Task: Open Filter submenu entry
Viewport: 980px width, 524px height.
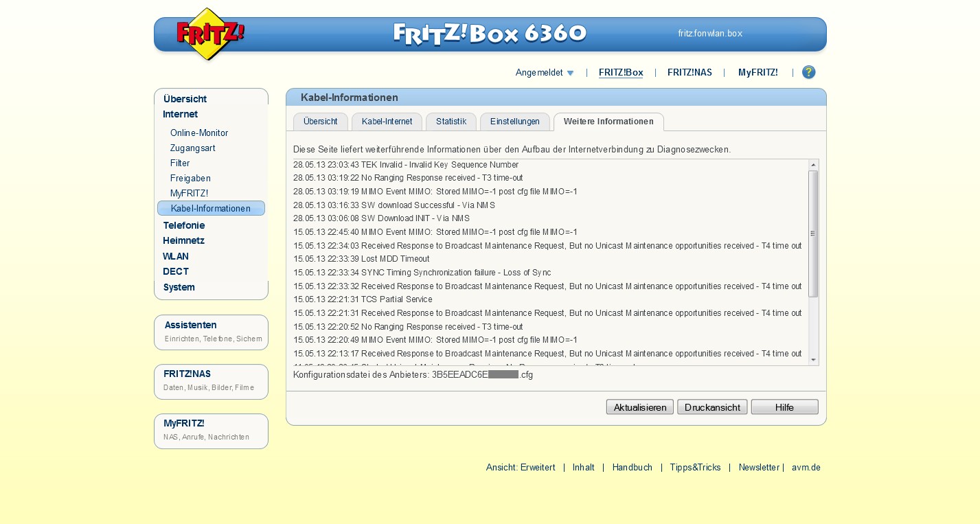Action: (180, 163)
